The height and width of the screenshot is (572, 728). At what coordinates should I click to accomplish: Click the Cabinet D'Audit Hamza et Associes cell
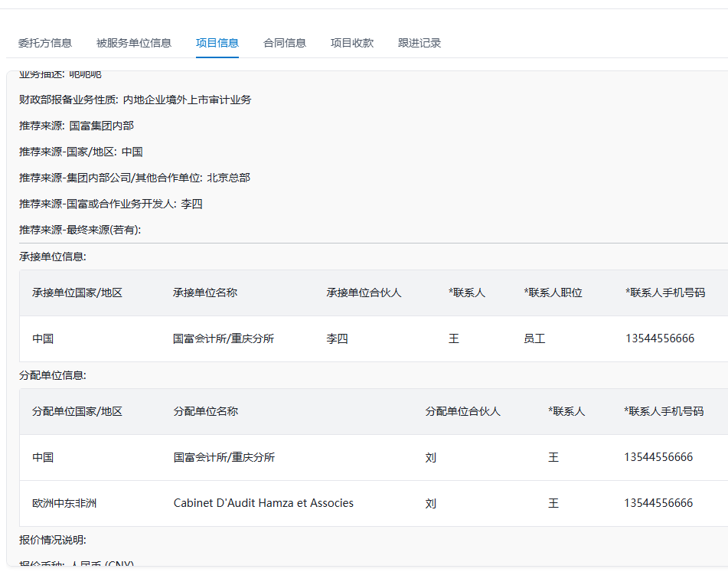(263, 503)
